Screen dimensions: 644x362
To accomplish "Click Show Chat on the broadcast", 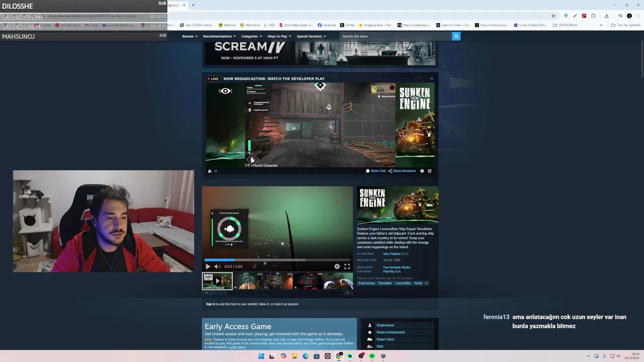I will [x=376, y=171].
